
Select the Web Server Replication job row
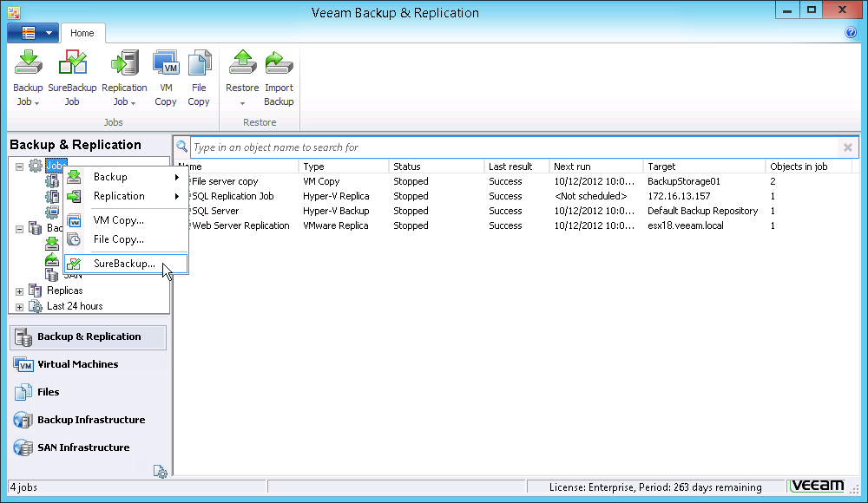click(x=515, y=225)
